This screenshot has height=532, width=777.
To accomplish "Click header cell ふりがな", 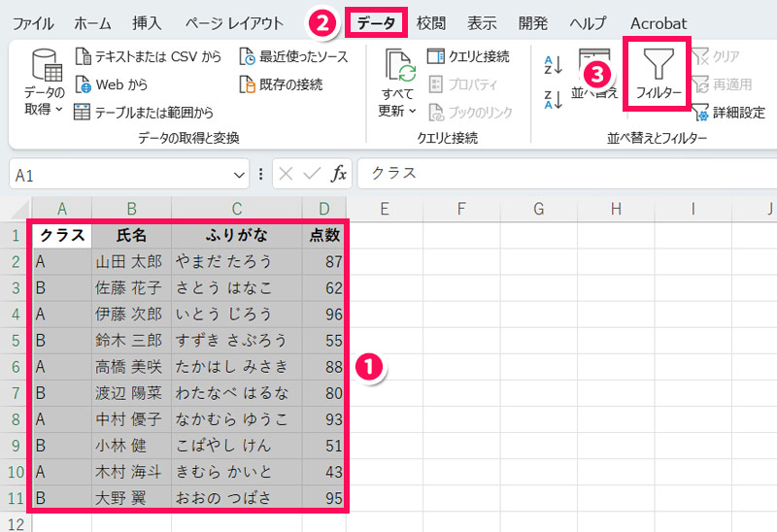I will 237,235.
